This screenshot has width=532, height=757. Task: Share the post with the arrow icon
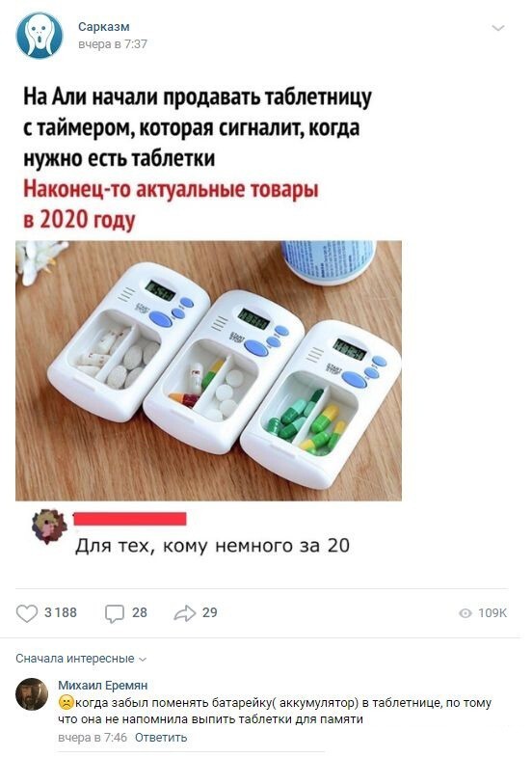point(185,613)
